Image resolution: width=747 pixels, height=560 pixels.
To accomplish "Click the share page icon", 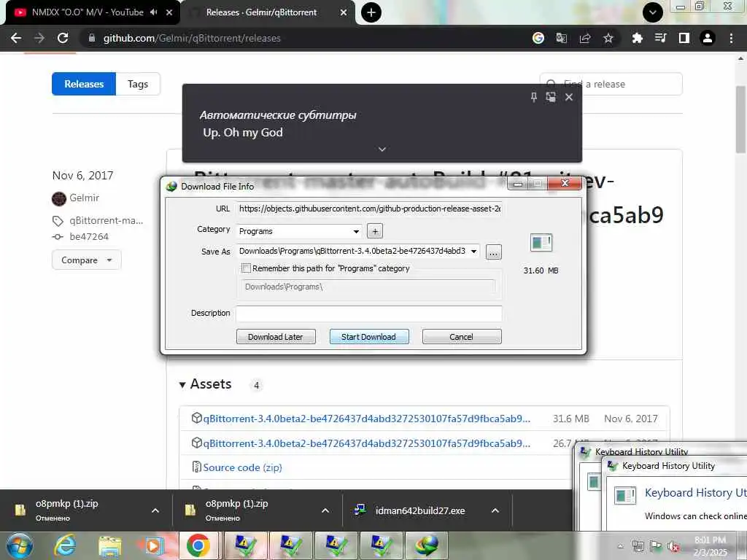I will click(x=585, y=38).
